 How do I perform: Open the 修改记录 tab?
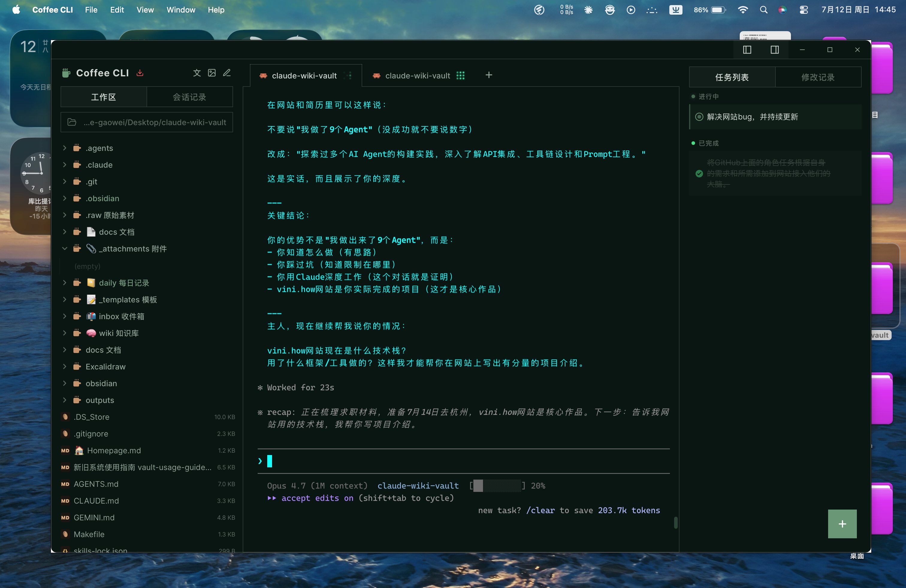click(x=818, y=77)
